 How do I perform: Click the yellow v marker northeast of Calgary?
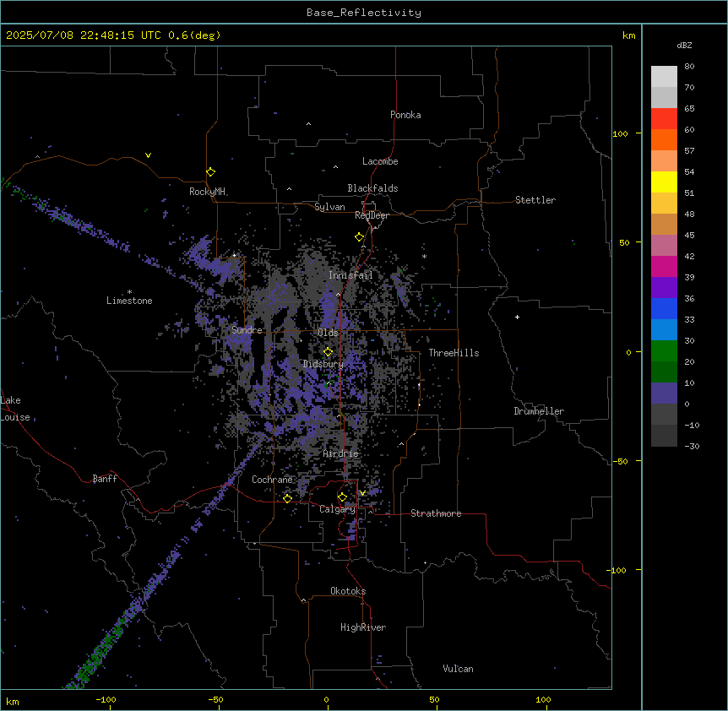pyautogui.click(x=362, y=493)
